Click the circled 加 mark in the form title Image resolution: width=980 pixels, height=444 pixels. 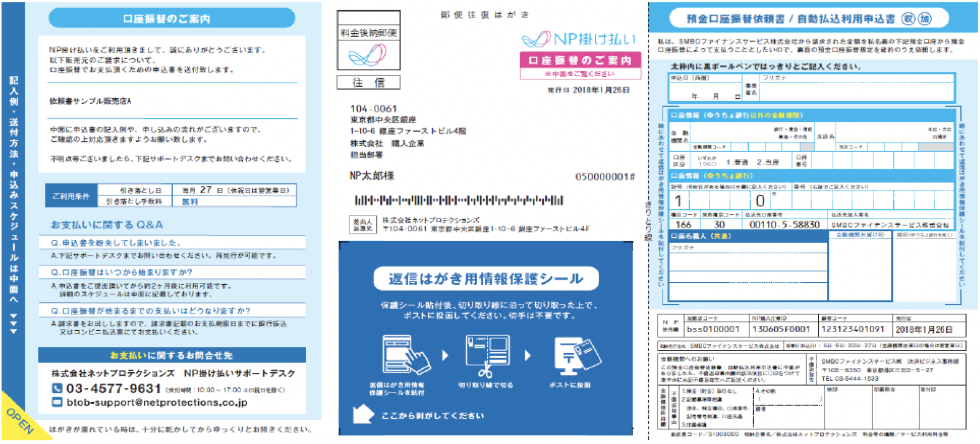pos(925,19)
